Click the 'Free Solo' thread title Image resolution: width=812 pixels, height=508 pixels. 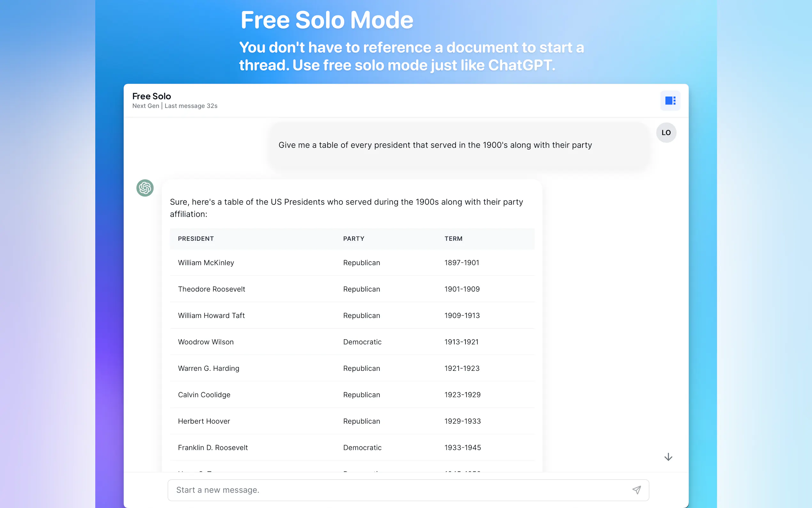pyautogui.click(x=152, y=96)
